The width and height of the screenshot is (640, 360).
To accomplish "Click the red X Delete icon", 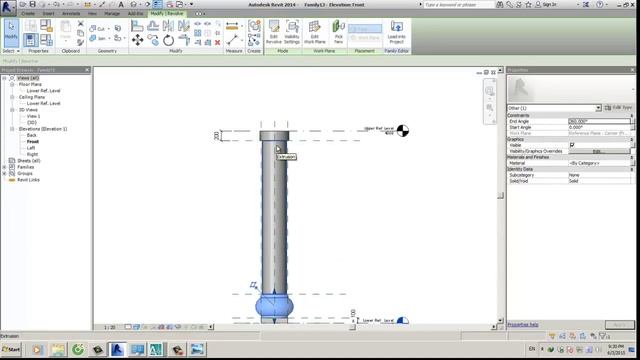I will 218,42.
